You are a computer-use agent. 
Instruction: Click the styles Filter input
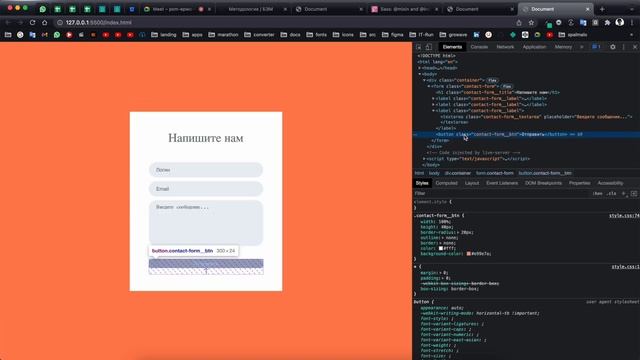click(502, 193)
